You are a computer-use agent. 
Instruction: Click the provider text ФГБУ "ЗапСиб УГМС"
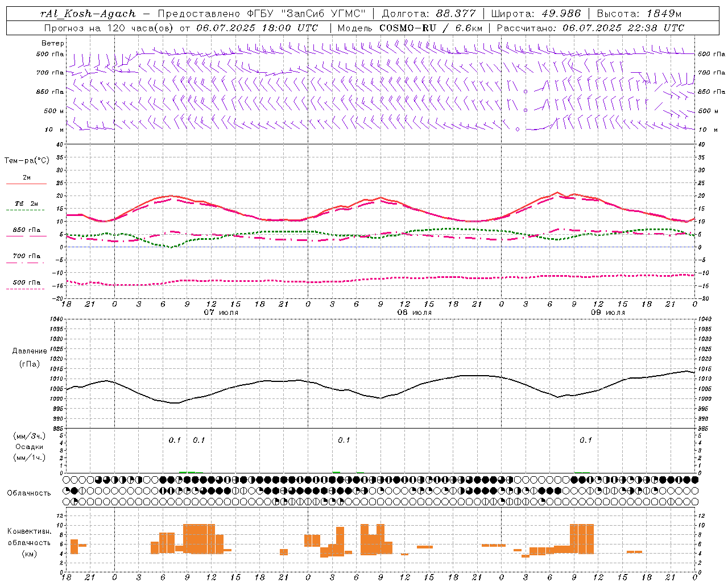pos(307,14)
